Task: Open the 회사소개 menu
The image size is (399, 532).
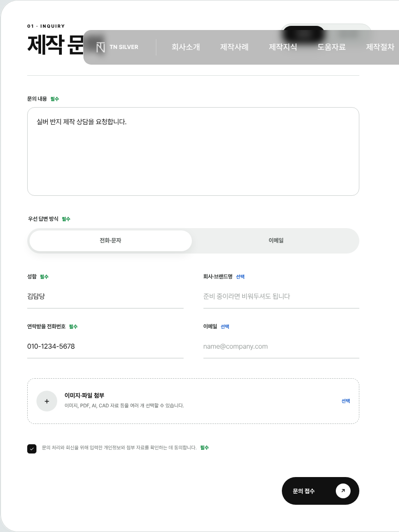Action: pos(185,47)
